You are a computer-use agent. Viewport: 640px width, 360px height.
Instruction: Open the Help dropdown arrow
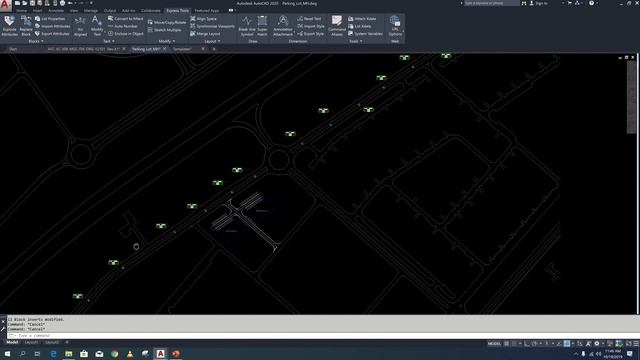tap(597, 3)
